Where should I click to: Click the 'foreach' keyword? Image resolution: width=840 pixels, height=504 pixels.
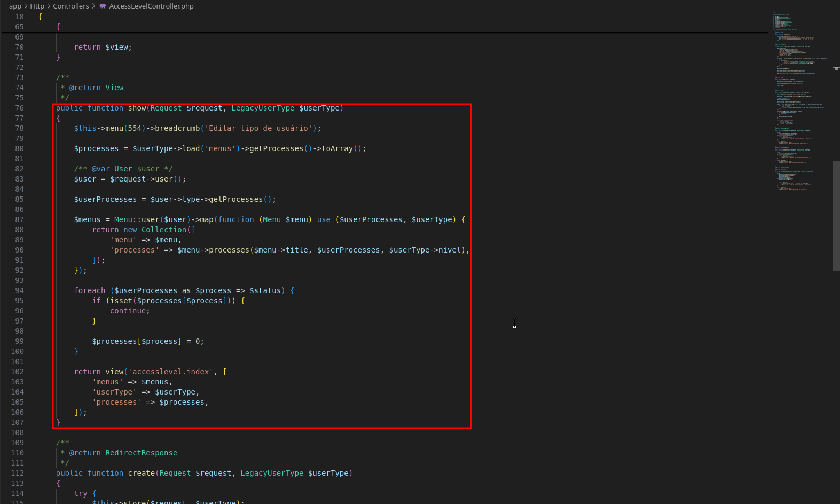point(90,290)
